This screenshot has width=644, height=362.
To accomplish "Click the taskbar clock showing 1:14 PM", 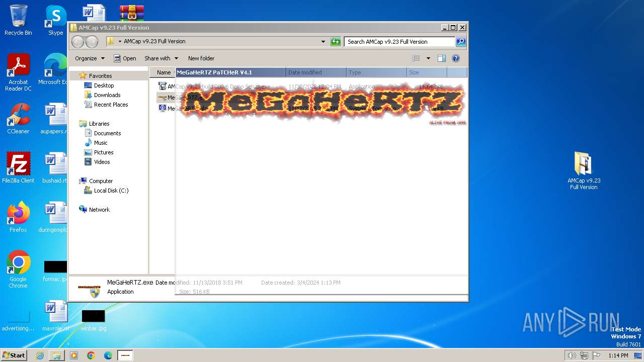I will [618, 355].
